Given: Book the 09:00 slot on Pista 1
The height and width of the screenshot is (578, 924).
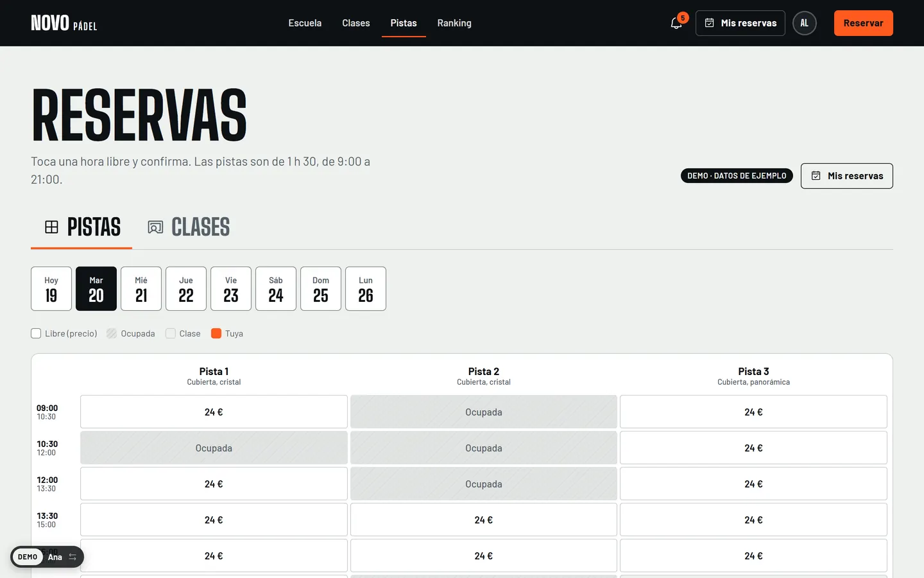Looking at the screenshot, I should (214, 412).
